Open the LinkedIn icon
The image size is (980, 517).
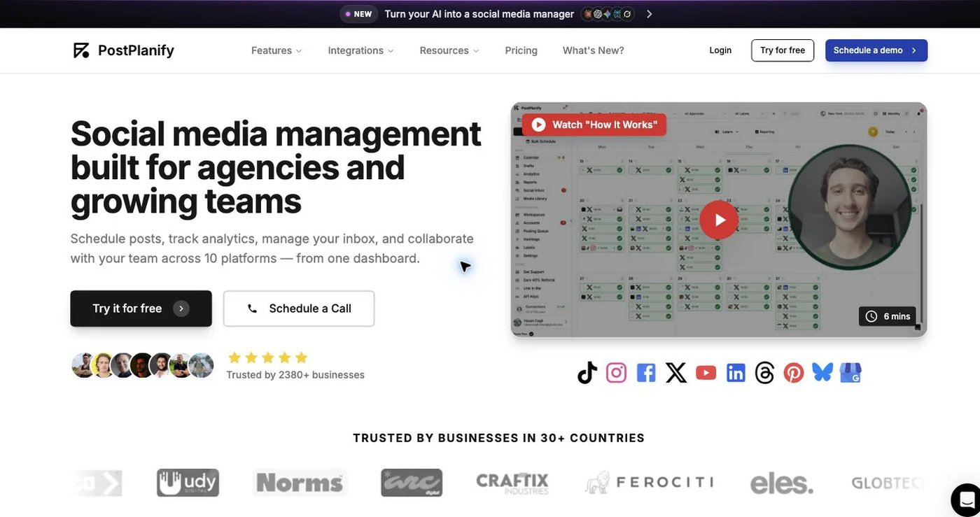tap(736, 373)
